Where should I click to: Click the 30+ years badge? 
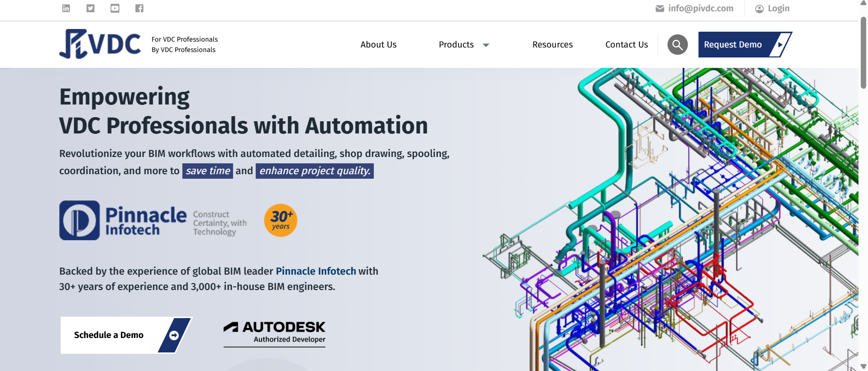pyautogui.click(x=281, y=220)
